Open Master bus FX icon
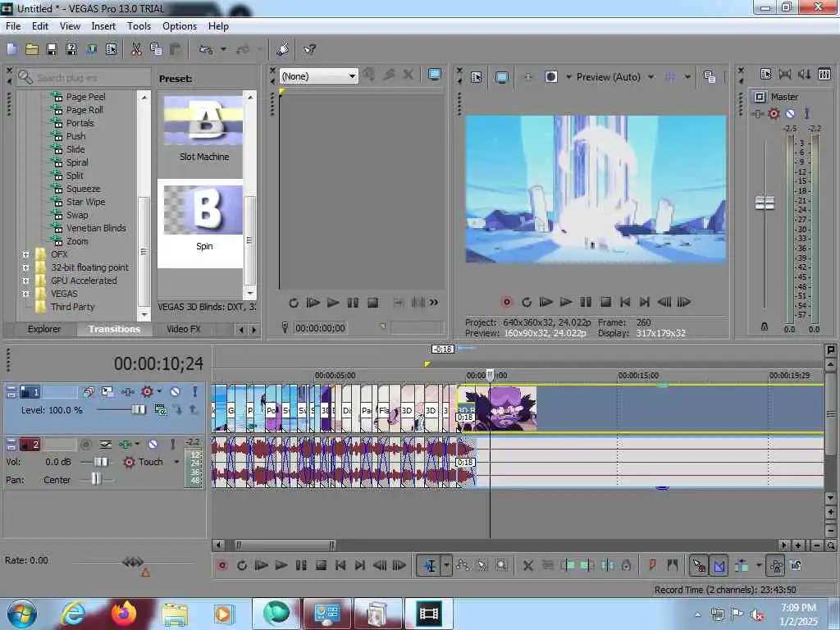 coord(774,113)
